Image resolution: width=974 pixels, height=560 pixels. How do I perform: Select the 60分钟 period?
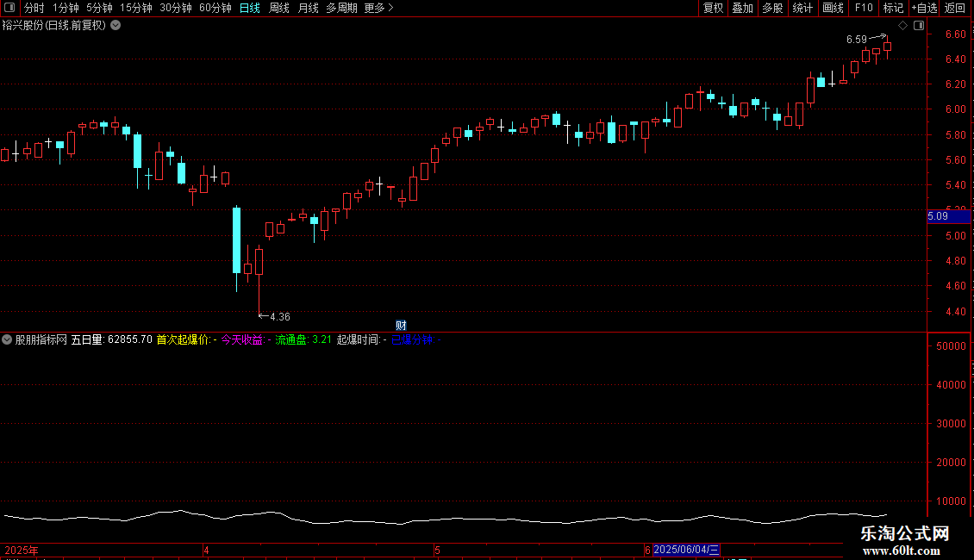click(215, 8)
